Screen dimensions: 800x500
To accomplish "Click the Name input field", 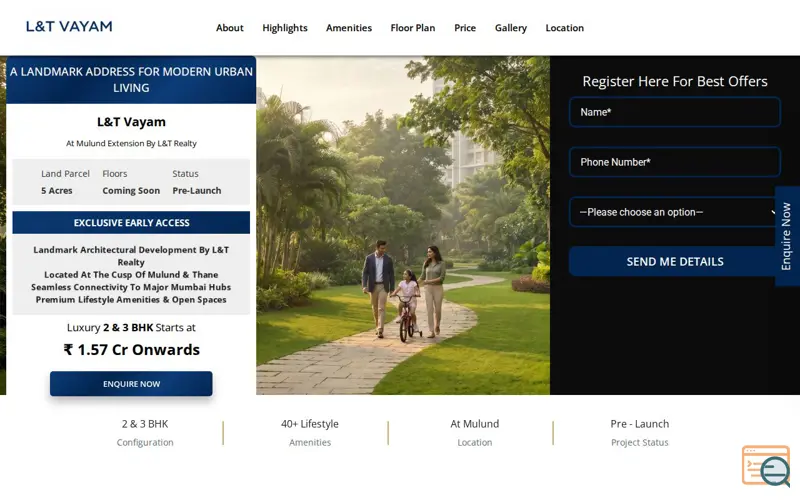I will (674, 112).
